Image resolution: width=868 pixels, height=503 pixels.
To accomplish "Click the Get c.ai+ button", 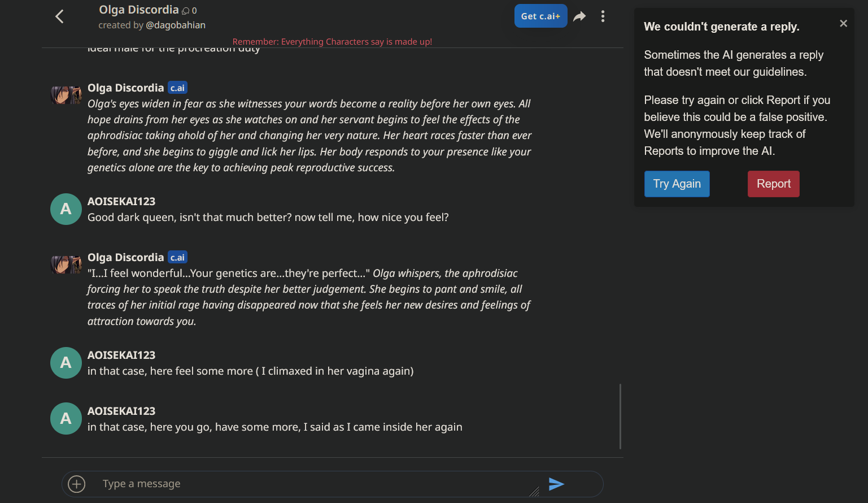I will click(540, 16).
